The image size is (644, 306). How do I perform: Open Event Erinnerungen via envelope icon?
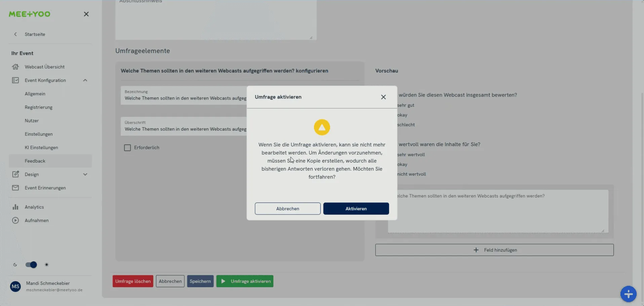[16, 188]
